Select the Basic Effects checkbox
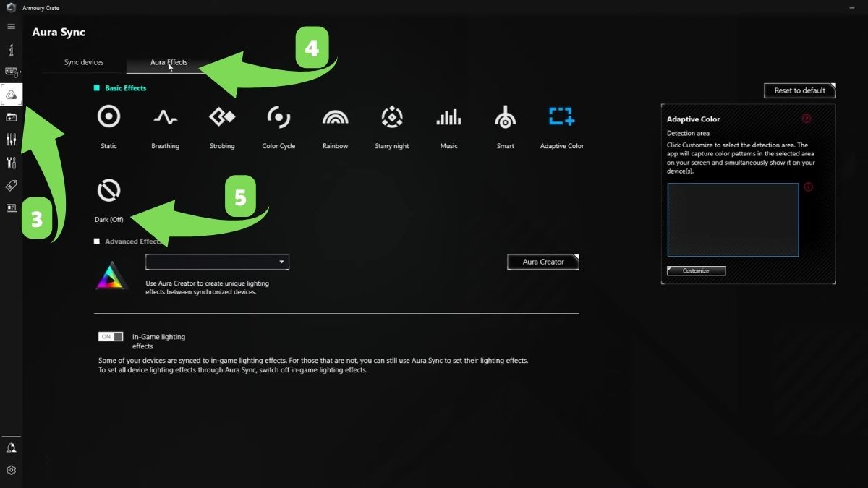The height and width of the screenshot is (488, 868). click(97, 88)
